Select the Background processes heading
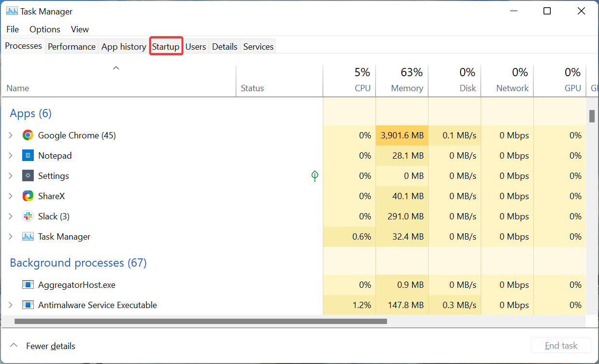The width and height of the screenshot is (599, 364). pos(78,263)
